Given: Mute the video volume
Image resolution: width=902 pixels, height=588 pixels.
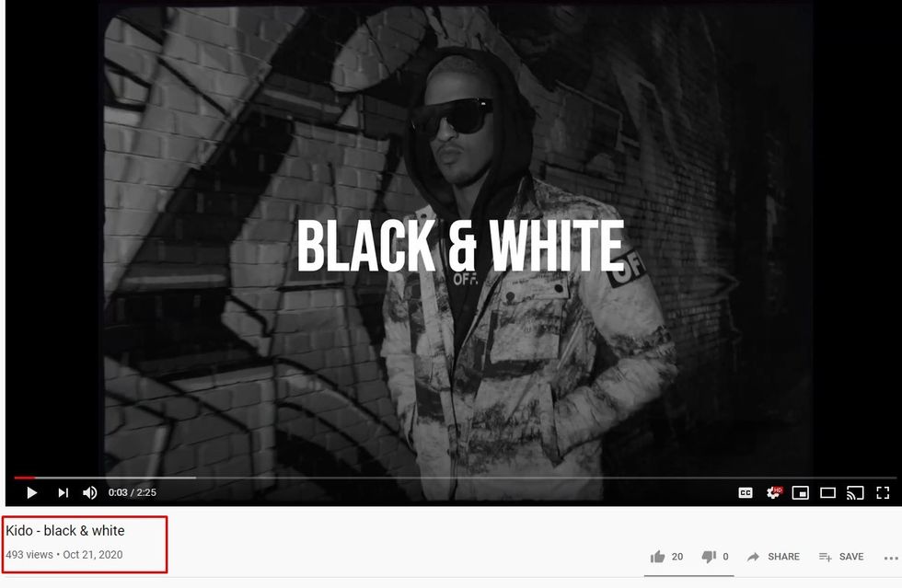Looking at the screenshot, I should click(90, 492).
